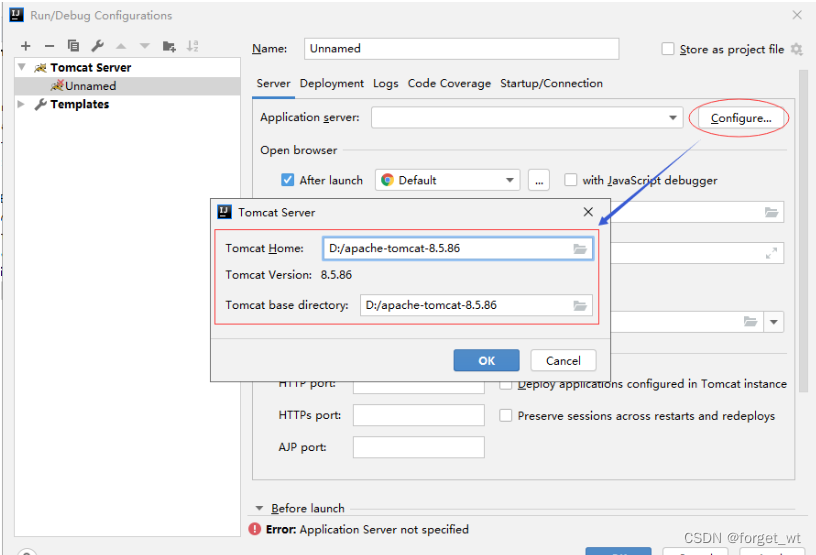This screenshot has height=555, width=816.
Task: Click gear icon next to Store as project file
Action: (x=796, y=49)
